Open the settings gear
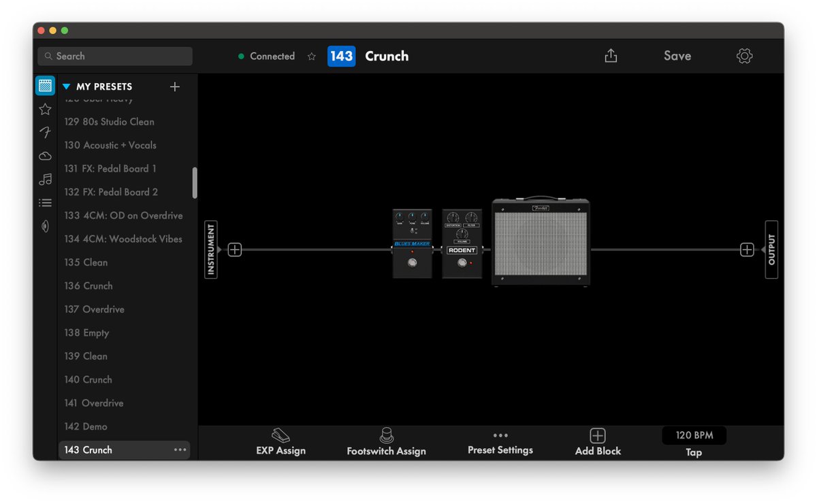817x504 pixels. click(744, 56)
